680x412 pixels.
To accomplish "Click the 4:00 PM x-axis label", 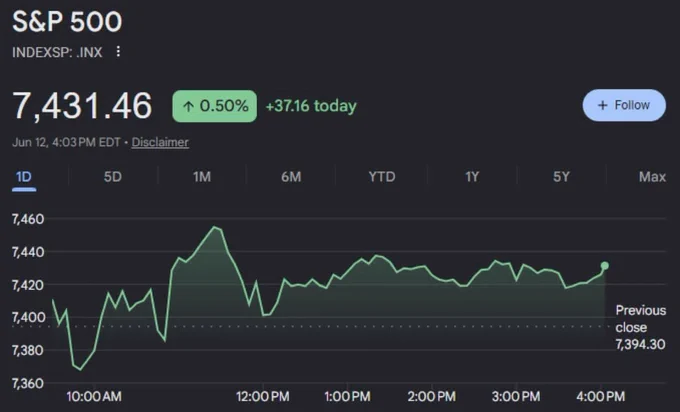I will [601, 396].
